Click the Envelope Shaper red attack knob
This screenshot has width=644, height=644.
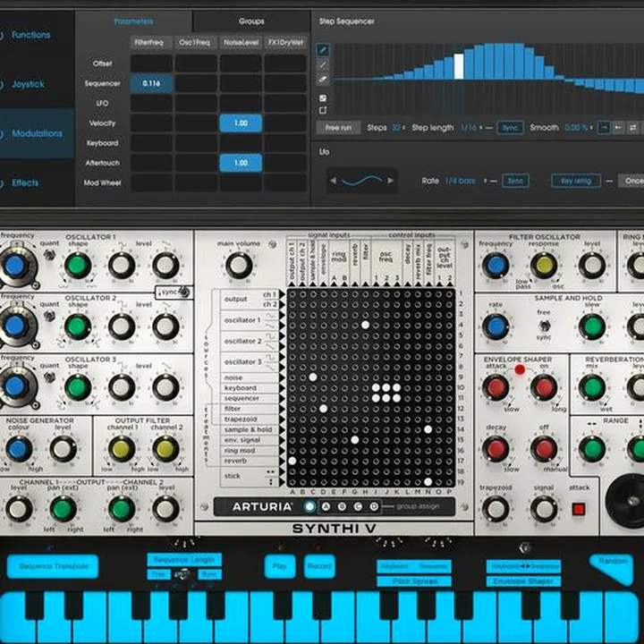tap(496, 387)
